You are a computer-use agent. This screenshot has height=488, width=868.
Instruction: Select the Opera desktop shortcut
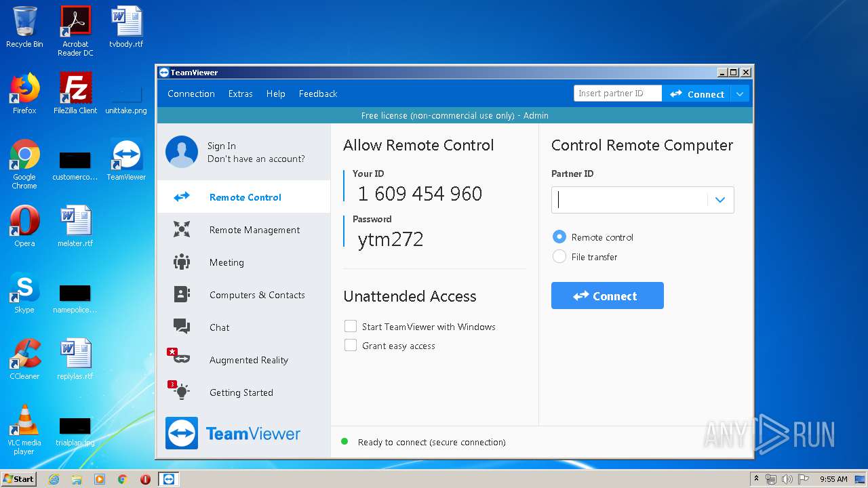tap(24, 226)
